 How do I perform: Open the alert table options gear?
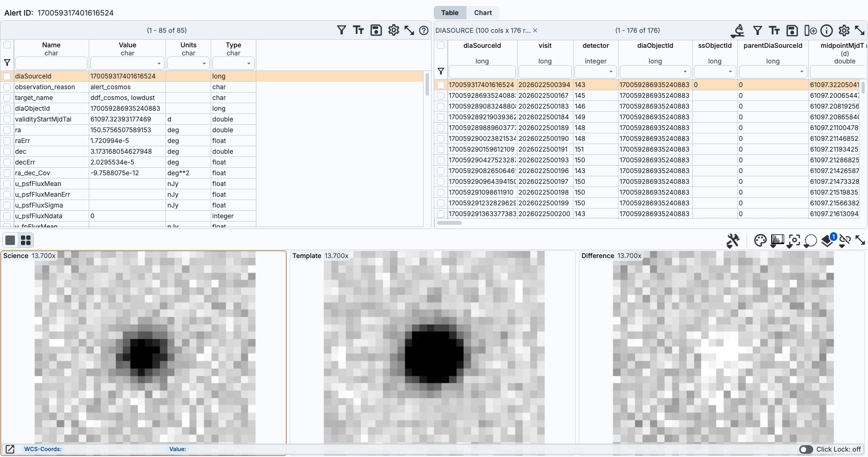pos(394,30)
